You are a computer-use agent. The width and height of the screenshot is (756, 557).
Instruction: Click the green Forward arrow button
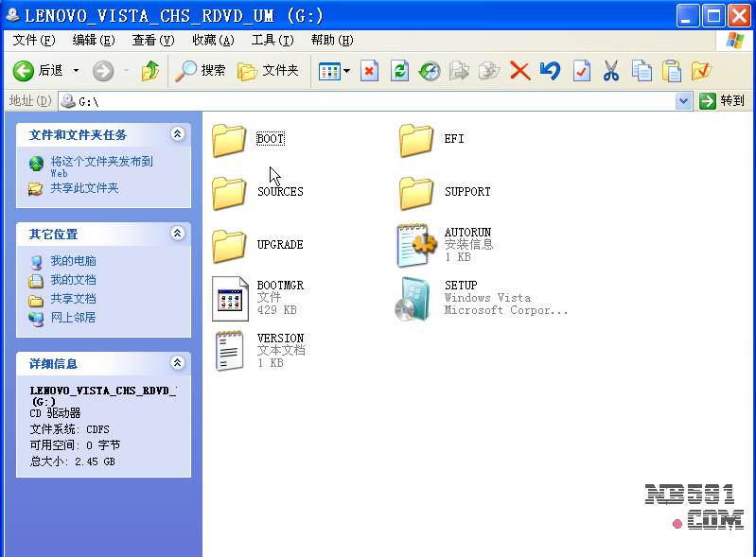103,71
